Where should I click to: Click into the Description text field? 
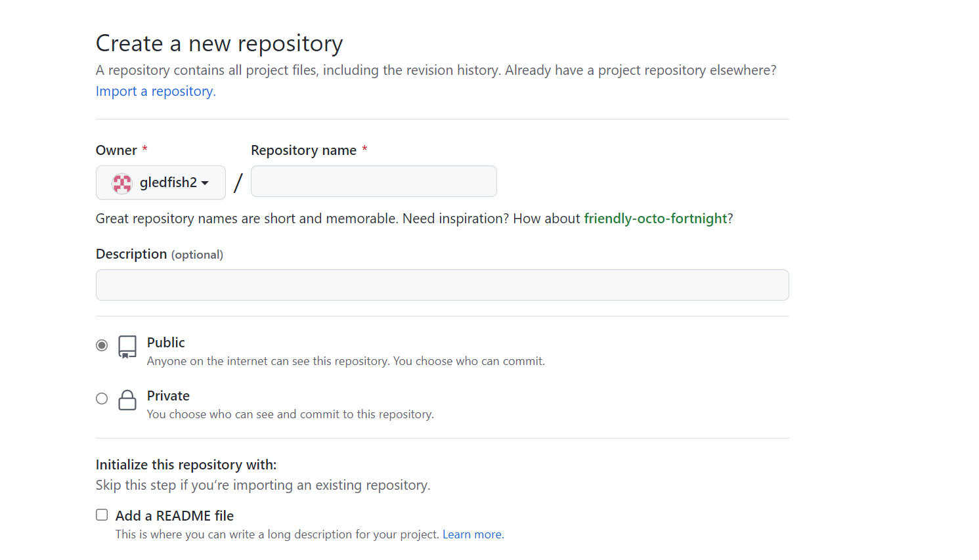pos(442,285)
